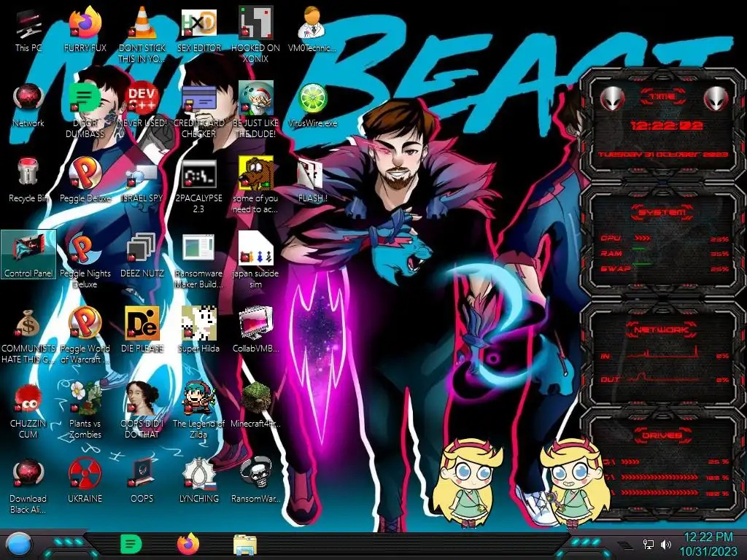
Task: Open the VM0Technic desktop icon
Action: (312, 30)
